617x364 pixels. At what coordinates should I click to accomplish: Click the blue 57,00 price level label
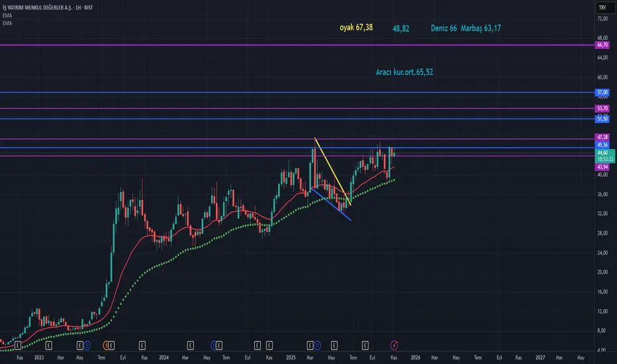(602, 93)
